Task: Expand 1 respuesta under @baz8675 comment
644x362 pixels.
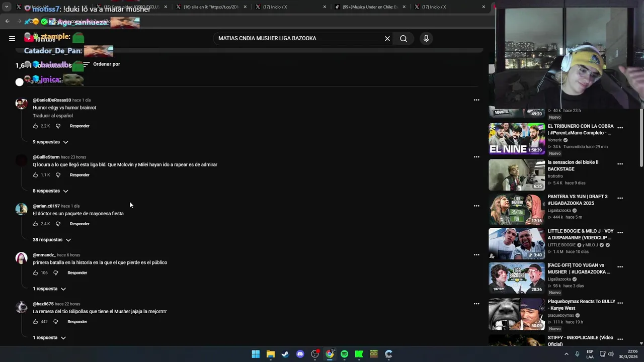Action: (49, 338)
